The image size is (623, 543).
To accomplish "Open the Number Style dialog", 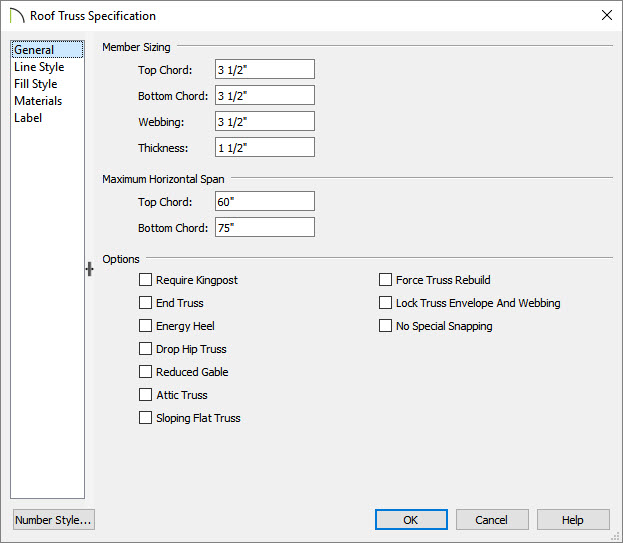I will tap(54, 520).
